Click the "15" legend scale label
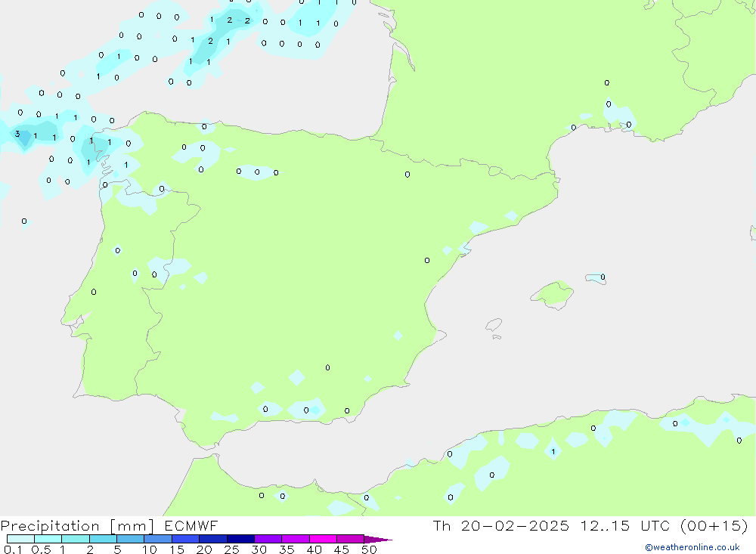This screenshot has width=756, height=554. tap(177, 549)
